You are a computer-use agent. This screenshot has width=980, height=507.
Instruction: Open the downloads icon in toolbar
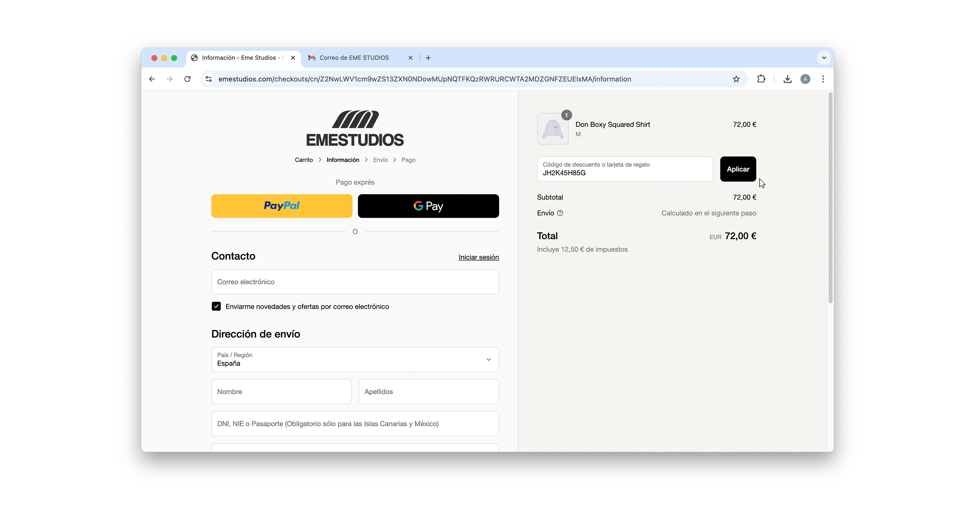(x=787, y=79)
